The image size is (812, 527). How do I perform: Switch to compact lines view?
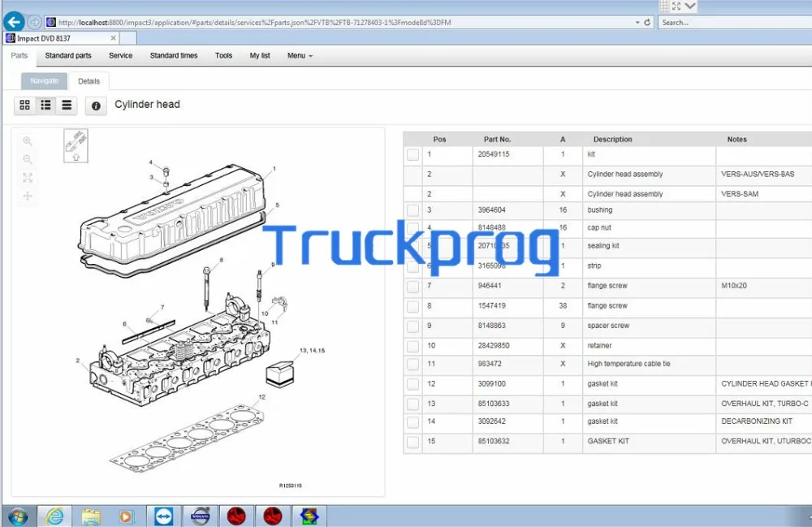point(67,105)
